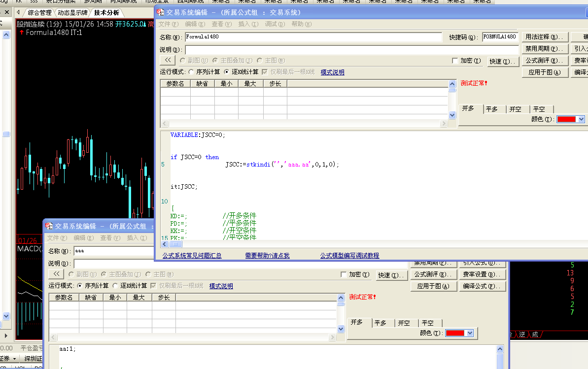This screenshot has height=369, width=588.
Task: Toggle 仅刷最后一根K线 checkbox in front editor
Action: click(x=265, y=71)
